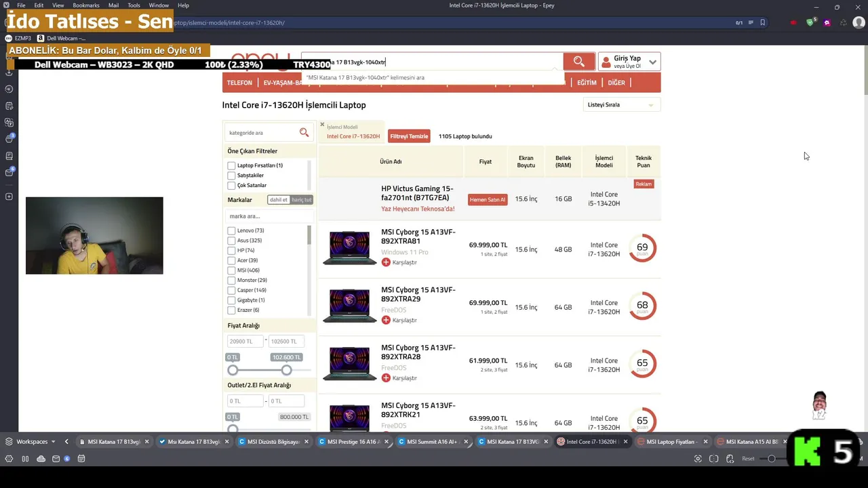Viewport: 868px width, 488px height.
Task: Open the Bookmarks menu in the menu bar
Action: pyautogui.click(x=86, y=5)
